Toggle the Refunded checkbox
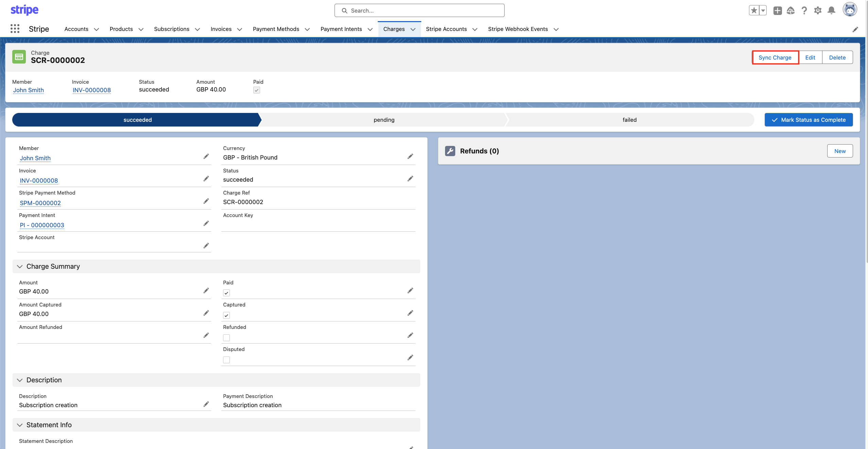 (226, 338)
